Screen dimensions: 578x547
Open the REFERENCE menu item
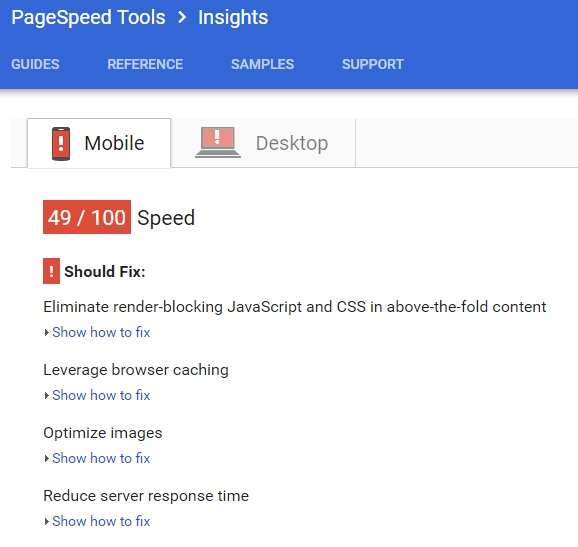click(x=145, y=64)
